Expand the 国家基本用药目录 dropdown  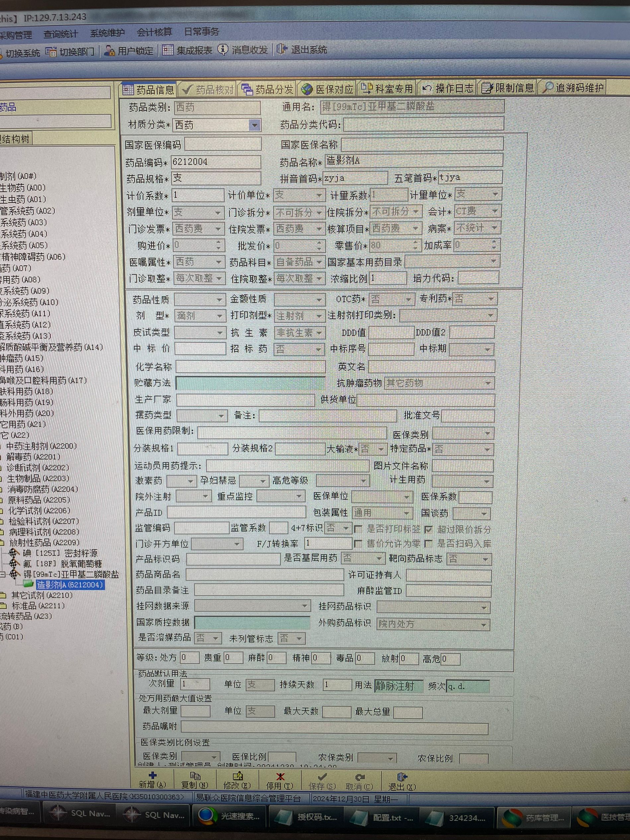tap(493, 261)
